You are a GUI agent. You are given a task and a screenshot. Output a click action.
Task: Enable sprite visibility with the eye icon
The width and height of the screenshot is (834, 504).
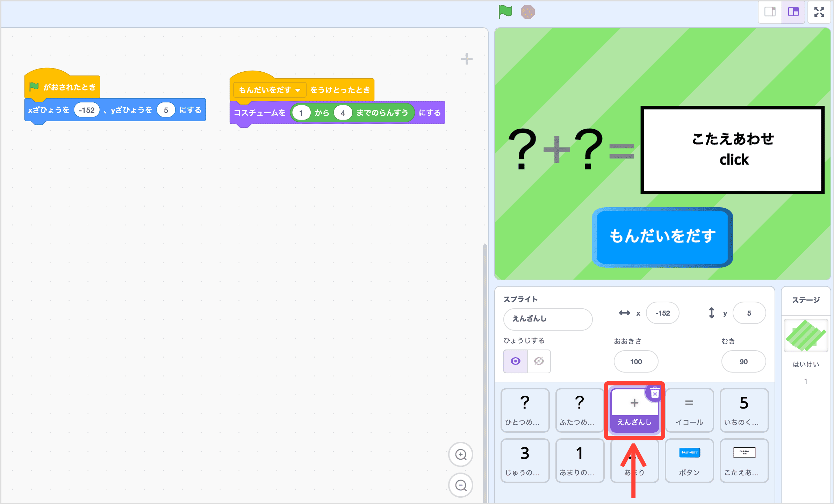point(515,361)
